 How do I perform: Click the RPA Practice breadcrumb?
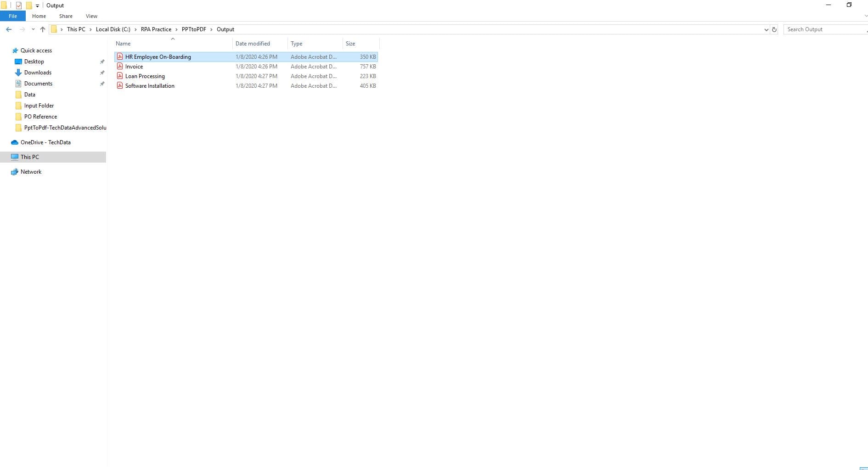pyautogui.click(x=156, y=29)
